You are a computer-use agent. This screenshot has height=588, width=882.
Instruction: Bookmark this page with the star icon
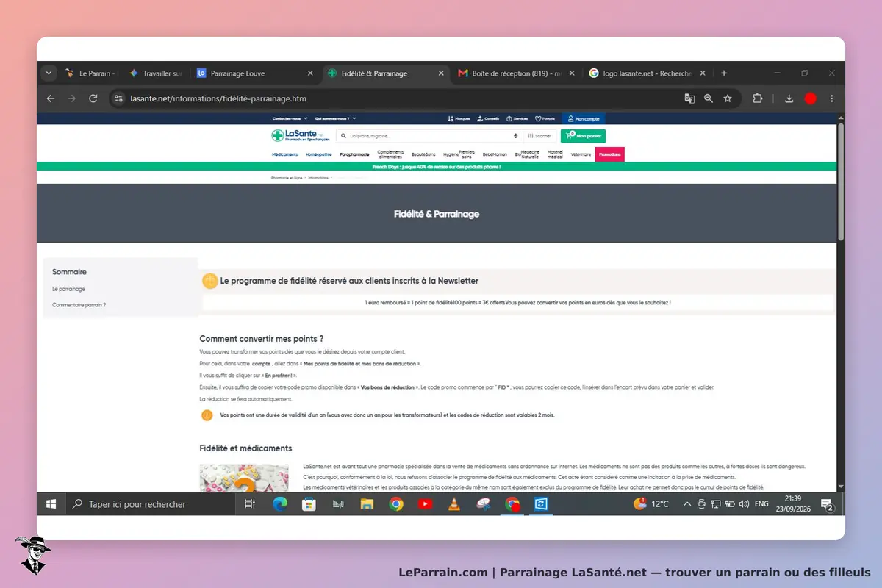pyautogui.click(x=728, y=98)
